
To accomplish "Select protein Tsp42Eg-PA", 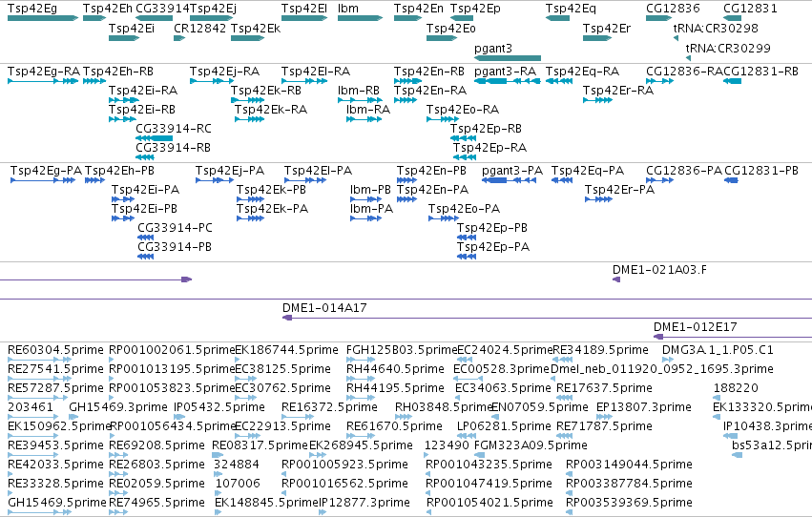I will [x=46, y=170].
